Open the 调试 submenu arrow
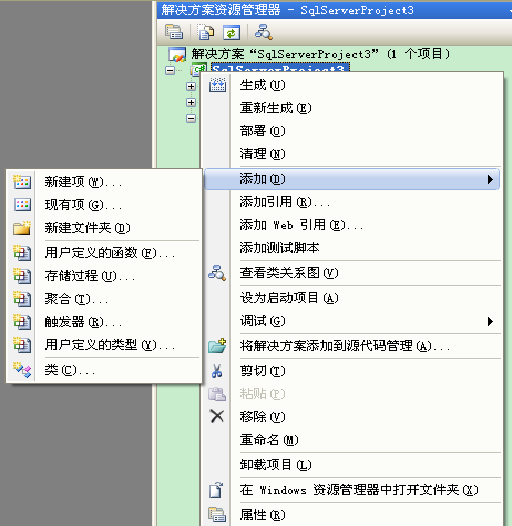Screen dimensions: 512x526 (490, 321)
